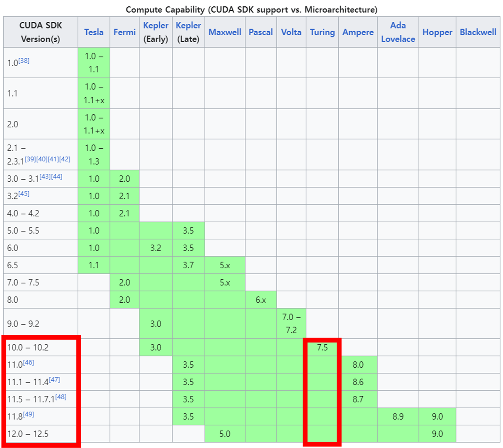503x448 pixels.
Task: Click the 'CUDA SDK Version(s)' column header
Action: click(x=40, y=32)
